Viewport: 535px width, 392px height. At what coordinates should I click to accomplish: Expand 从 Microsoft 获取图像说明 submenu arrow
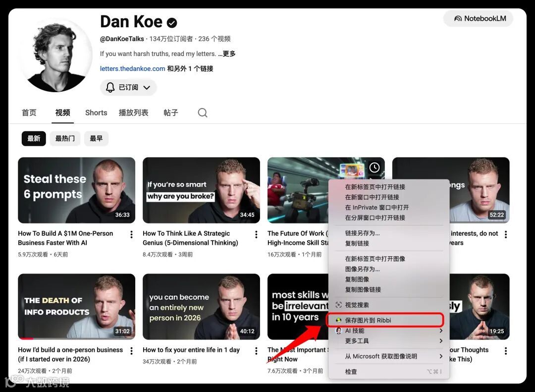point(441,356)
